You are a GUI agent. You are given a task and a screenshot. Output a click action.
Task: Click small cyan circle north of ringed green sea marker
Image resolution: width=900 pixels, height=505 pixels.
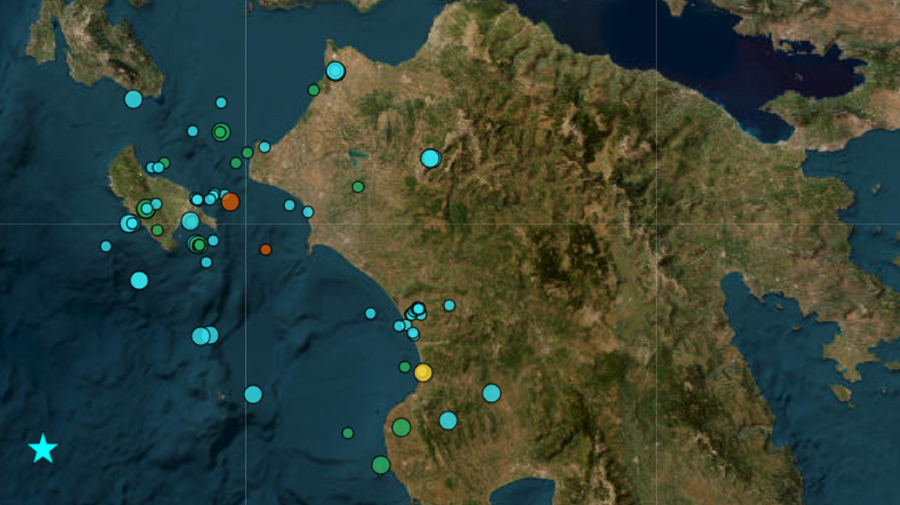pos(221,103)
